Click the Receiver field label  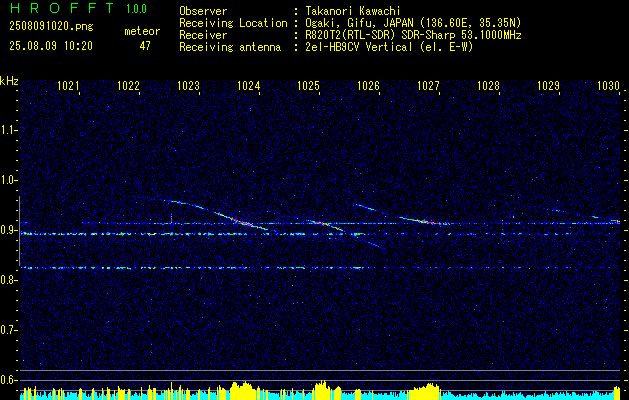[x=203, y=35]
